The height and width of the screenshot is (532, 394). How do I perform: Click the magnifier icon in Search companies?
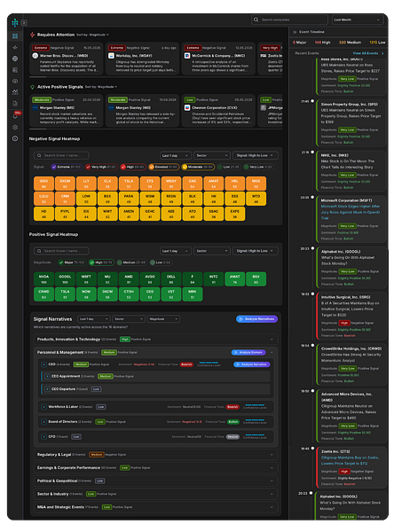tap(256, 20)
